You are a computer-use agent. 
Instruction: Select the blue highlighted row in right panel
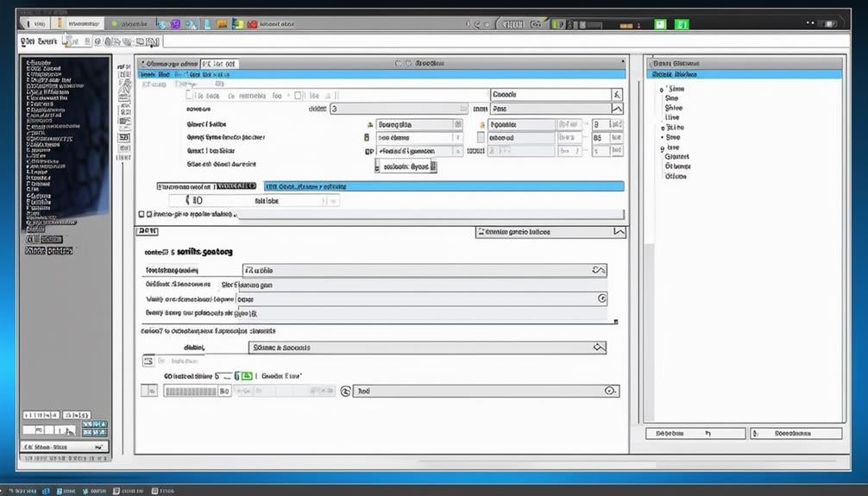tap(745, 74)
